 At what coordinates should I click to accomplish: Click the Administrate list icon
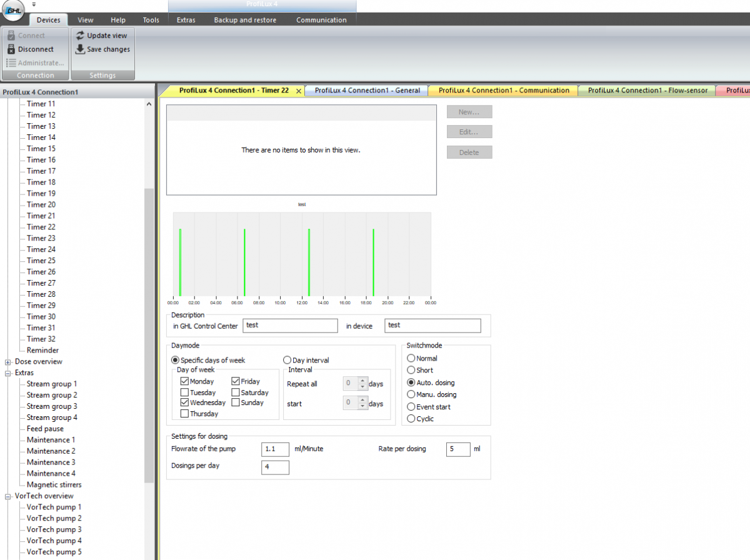pyautogui.click(x=11, y=62)
